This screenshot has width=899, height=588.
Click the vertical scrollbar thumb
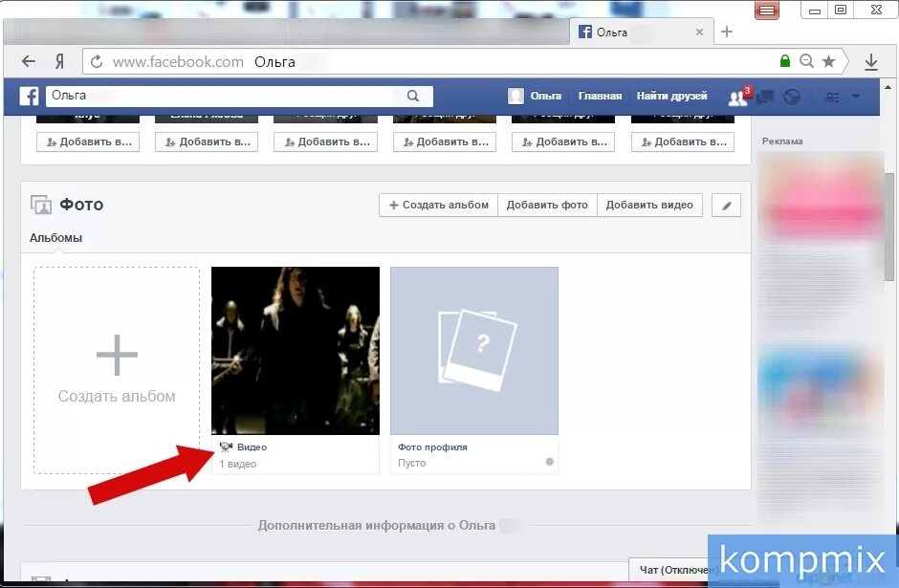point(889,227)
